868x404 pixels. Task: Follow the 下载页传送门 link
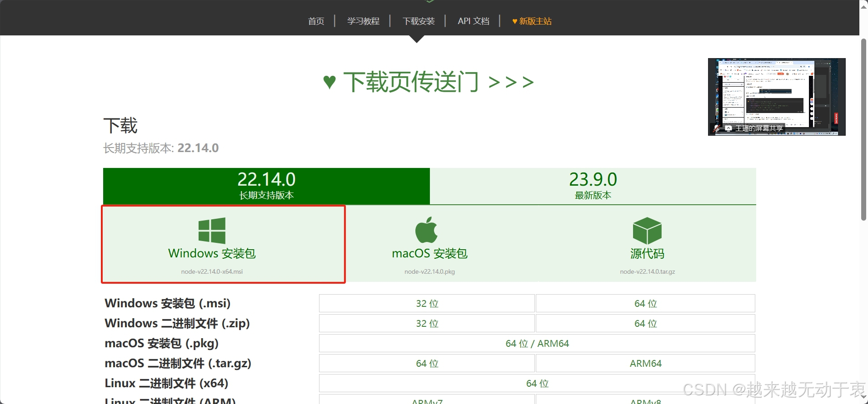pos(429,82)
